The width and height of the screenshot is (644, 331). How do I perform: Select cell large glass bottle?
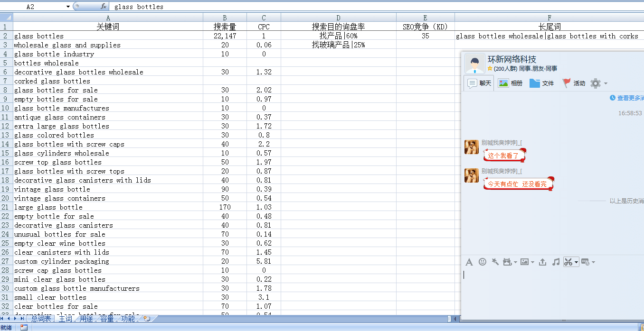(x=108, y=207)
